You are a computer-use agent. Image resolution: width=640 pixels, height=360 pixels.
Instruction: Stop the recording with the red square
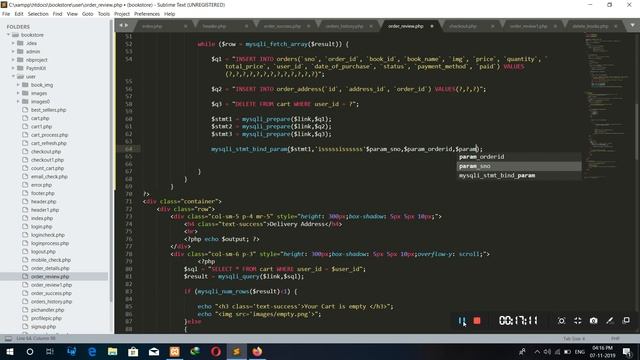pyautogui.click(x=477, y=321)
